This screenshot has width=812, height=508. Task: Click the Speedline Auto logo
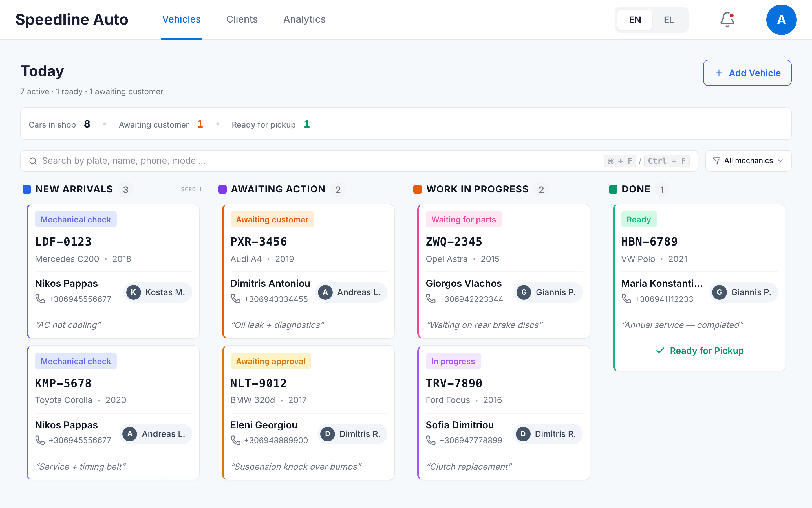coord(72,19)
